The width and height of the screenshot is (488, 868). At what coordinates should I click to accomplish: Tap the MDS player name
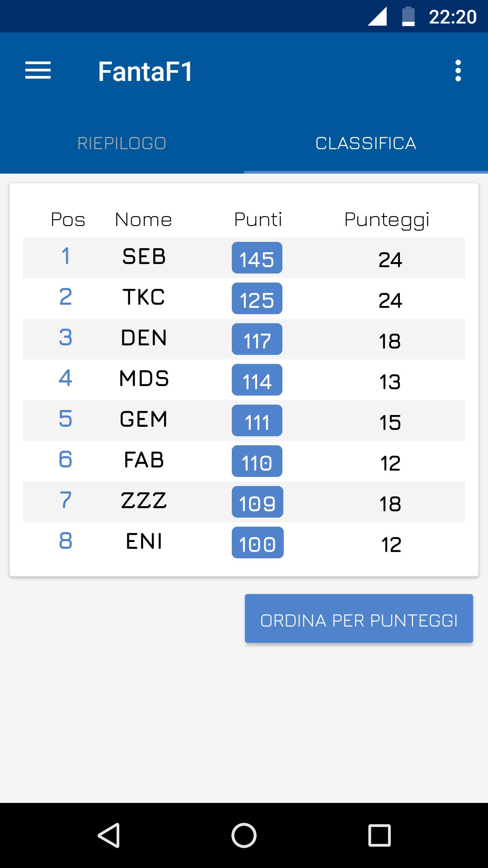click(x=144, y=379)
